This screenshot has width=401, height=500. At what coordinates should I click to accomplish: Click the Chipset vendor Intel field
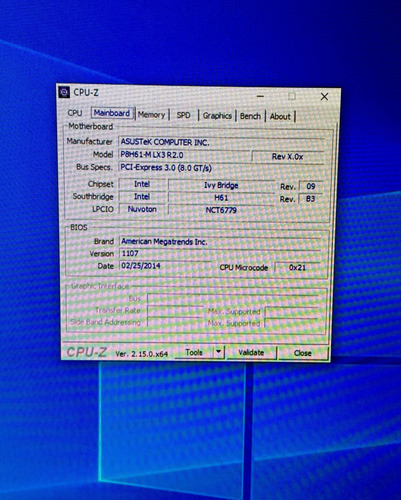tap(142, 184)
